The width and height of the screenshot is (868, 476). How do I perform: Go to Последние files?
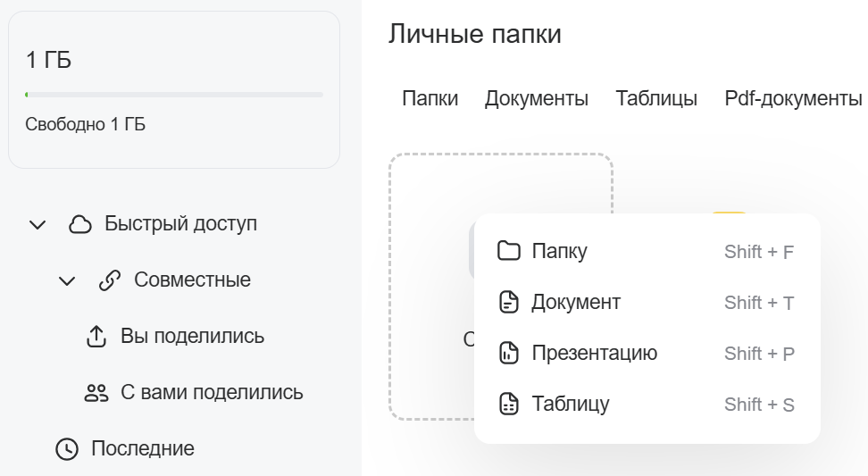(142, 448)
